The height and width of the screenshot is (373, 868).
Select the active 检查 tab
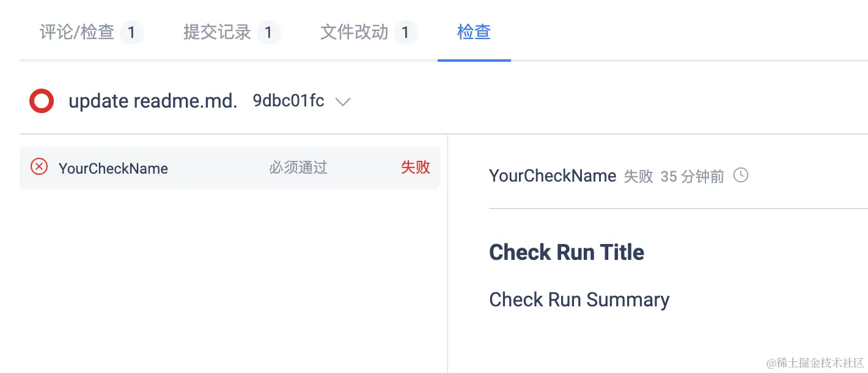474,32
